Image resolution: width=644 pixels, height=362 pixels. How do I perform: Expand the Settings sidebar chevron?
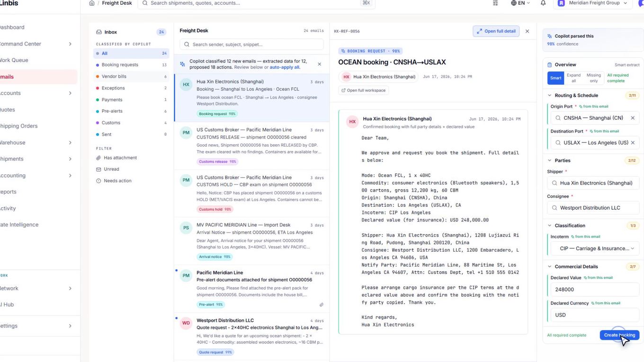(x=70, y=326)
